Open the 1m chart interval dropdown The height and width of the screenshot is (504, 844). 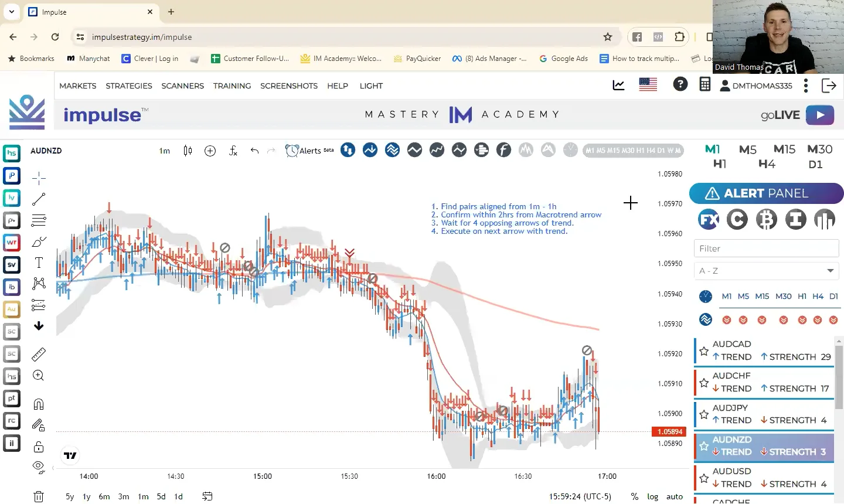pos(165,151)
